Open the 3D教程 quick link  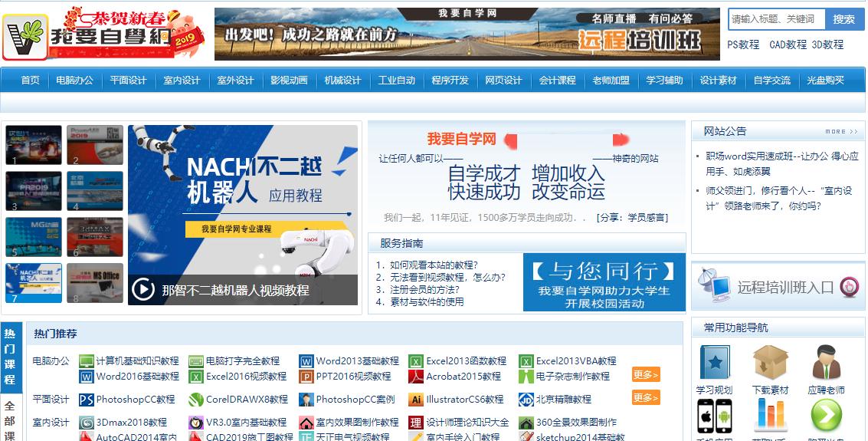[827, 45]
